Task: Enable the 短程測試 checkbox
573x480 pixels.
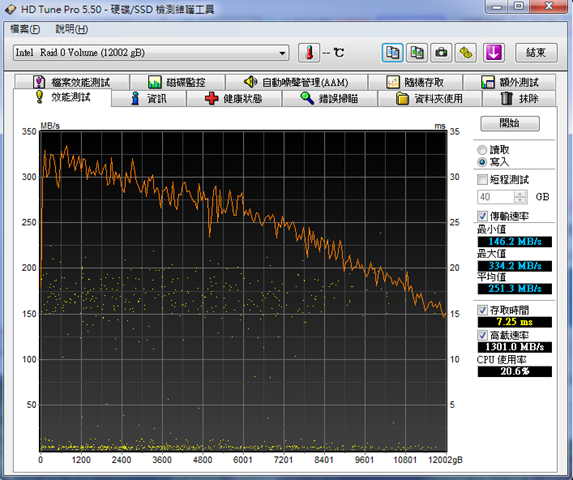Action: (x=482, y=179)
